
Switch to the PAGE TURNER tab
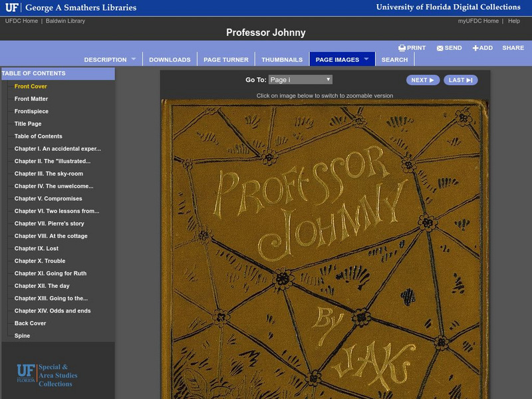[x=225, y=59]
